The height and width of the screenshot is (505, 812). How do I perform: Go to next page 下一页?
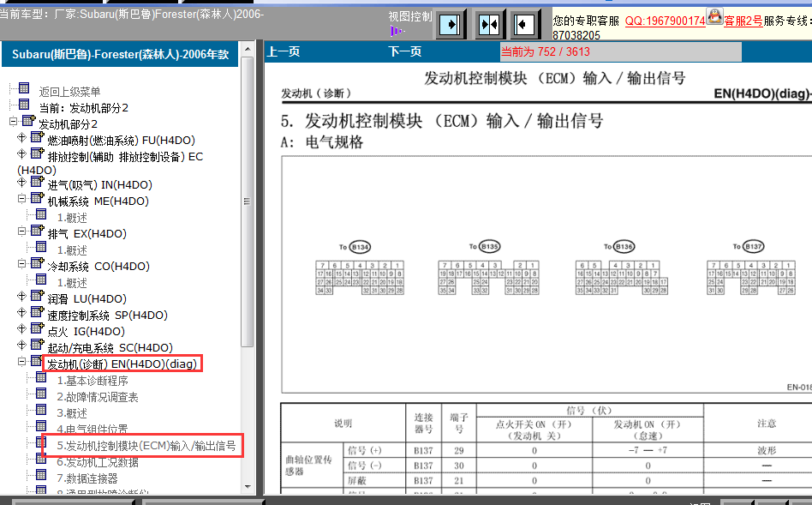pyautogui.click(x=405, y=51)
